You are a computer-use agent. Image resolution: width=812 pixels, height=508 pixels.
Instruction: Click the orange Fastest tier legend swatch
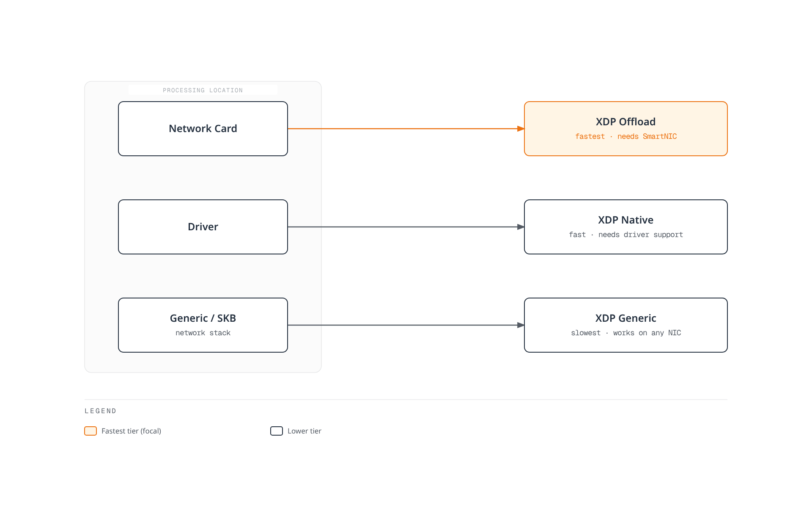tap(91, 431)
